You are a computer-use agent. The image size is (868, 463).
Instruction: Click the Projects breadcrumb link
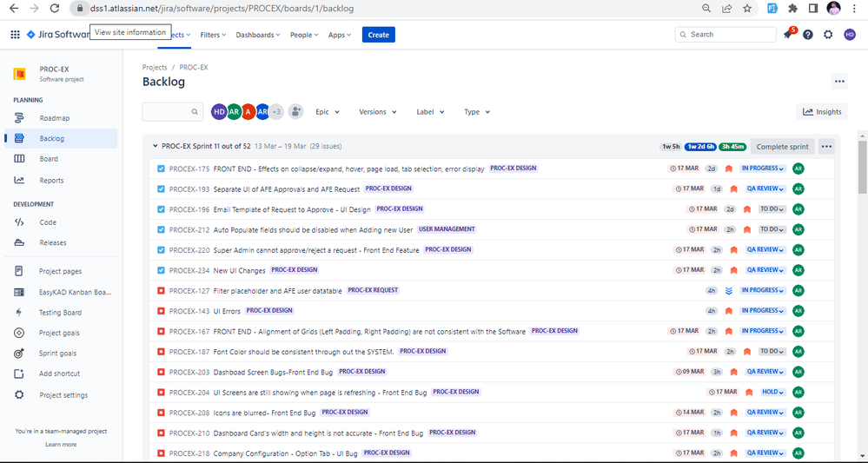click(155, 68)
